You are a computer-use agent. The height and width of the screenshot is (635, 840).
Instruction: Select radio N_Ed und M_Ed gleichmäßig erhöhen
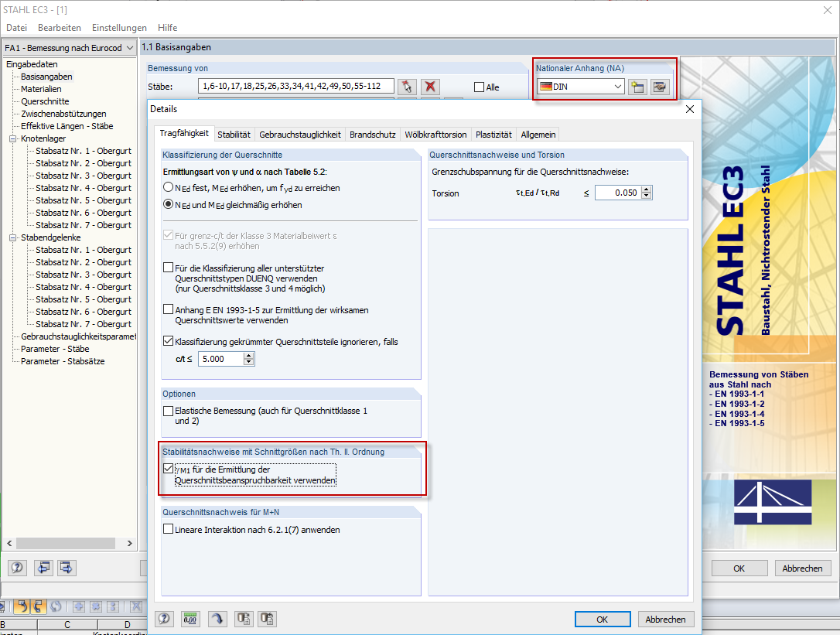pos(168,205)
